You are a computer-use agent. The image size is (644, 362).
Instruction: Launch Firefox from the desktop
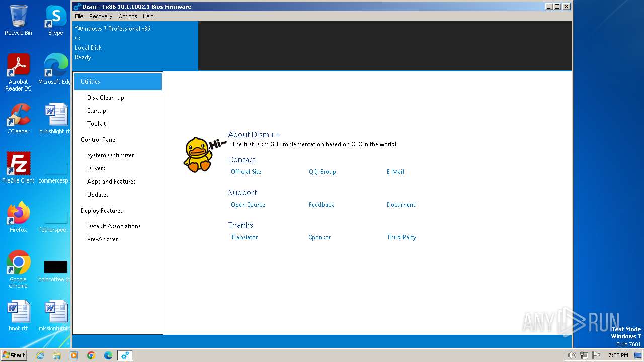18,217
